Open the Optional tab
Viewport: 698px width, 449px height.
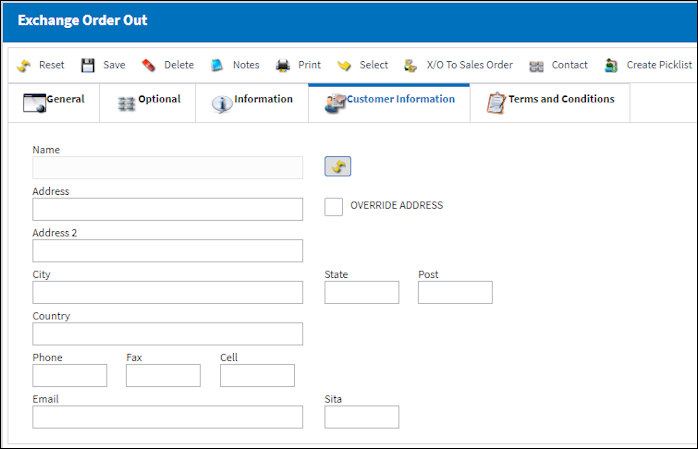148,103
